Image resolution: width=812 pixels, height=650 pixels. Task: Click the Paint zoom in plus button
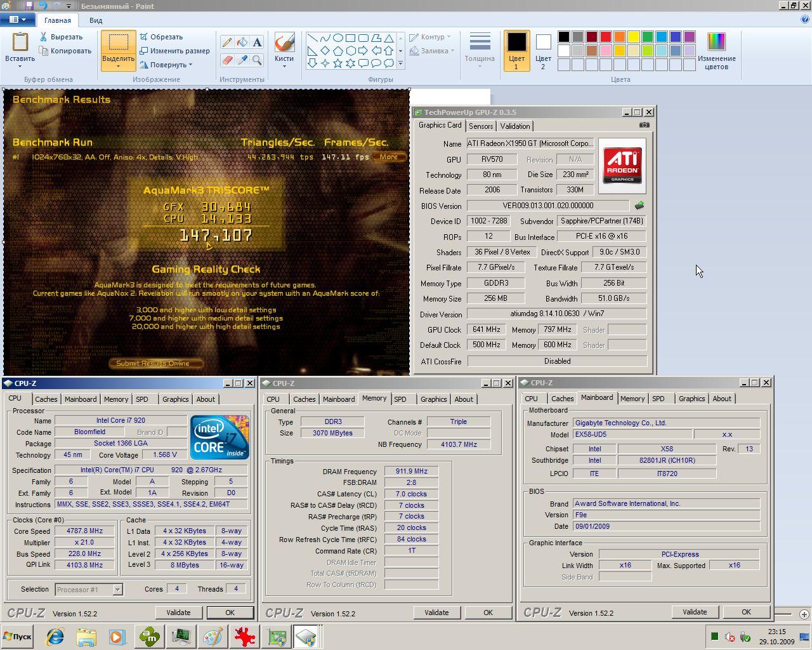point(804,614)
